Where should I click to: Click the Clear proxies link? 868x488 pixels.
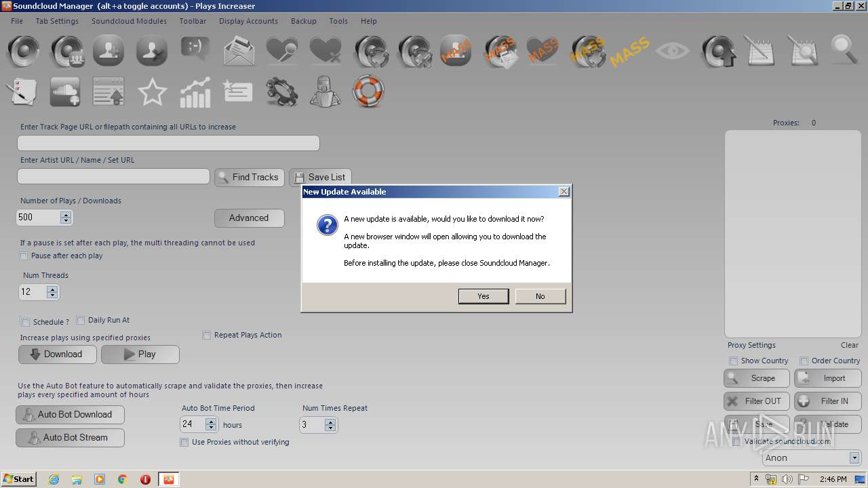coord(850,345)
